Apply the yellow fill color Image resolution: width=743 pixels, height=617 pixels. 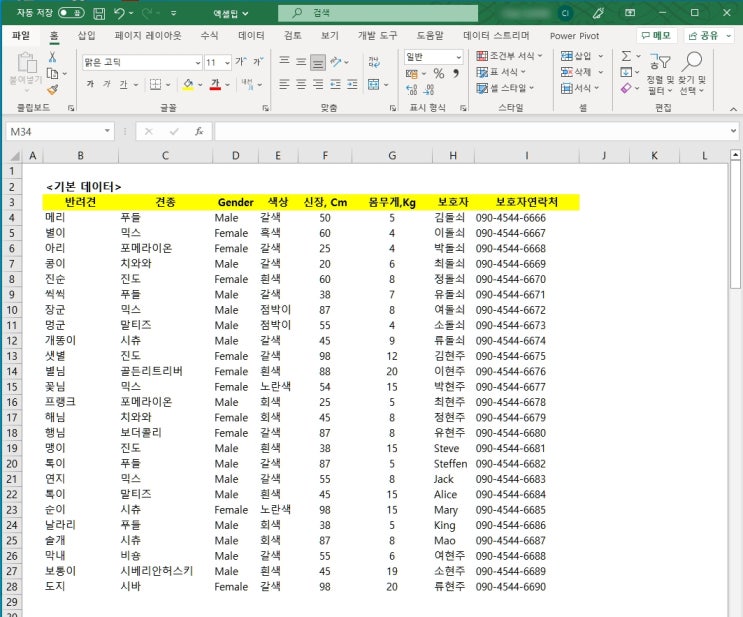point(188,84)
